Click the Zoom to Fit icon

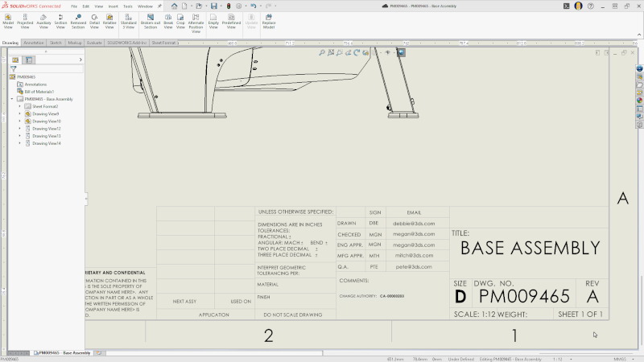coord(321,52)
